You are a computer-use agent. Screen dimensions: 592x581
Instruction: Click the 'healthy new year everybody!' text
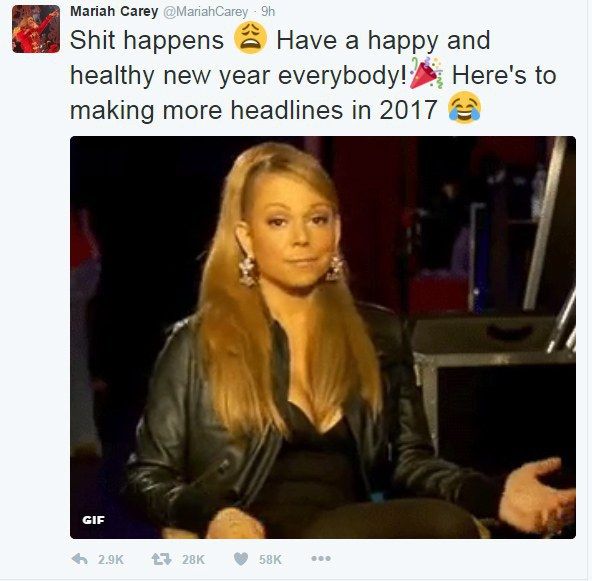point(238,76)
